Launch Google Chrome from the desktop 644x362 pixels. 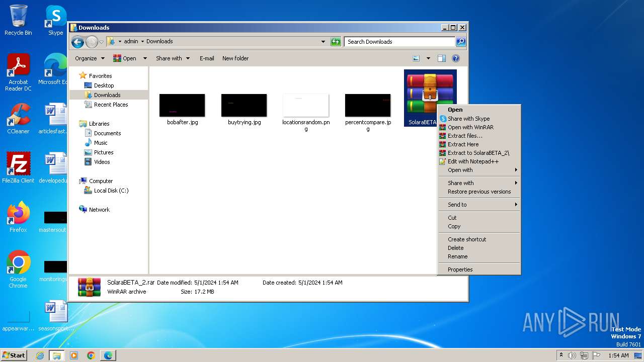tap(18, 269)
